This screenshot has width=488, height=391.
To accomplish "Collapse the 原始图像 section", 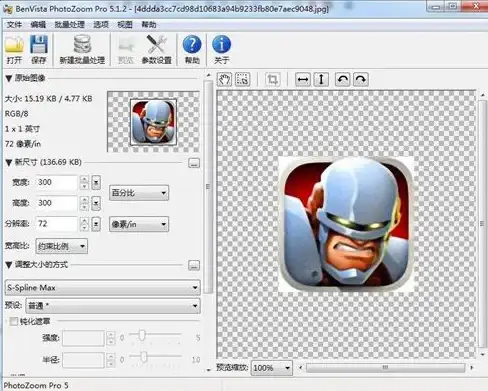I will point(9,79).
